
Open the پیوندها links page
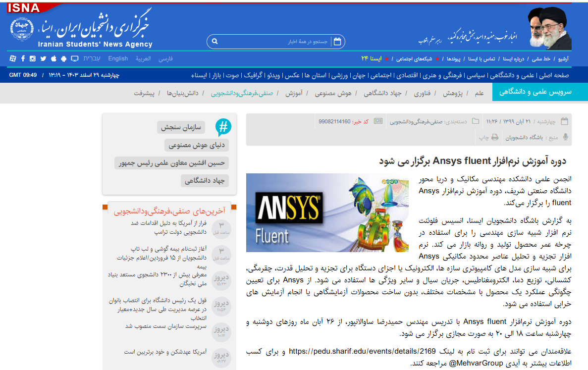pyautogui.click(x=453, y=59)
